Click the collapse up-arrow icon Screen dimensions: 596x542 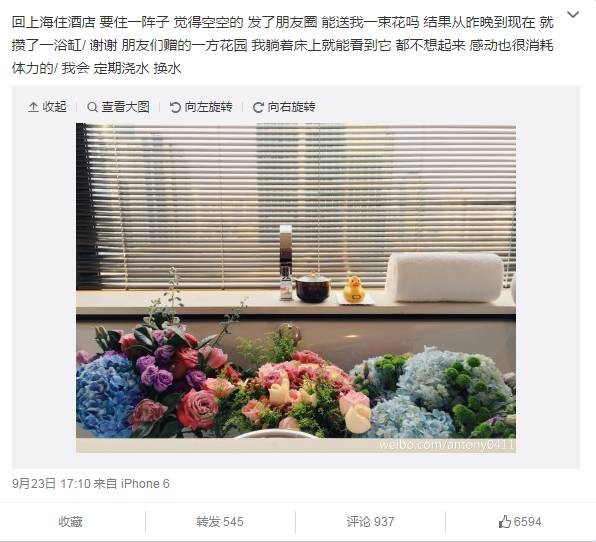click(x=33, y=107)
